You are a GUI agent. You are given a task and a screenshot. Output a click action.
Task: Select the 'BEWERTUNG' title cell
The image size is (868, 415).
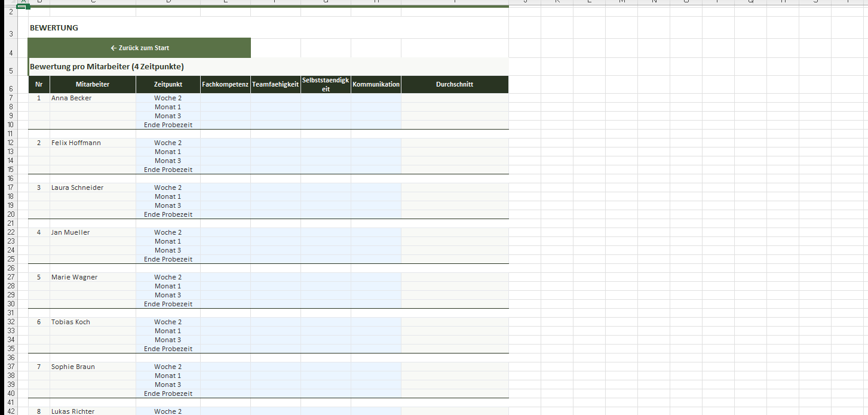point(54,28)
